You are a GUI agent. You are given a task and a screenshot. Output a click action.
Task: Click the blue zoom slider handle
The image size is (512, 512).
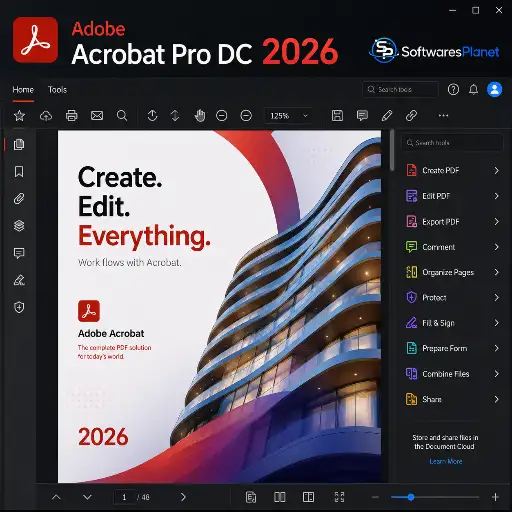[x=411, y=497]
